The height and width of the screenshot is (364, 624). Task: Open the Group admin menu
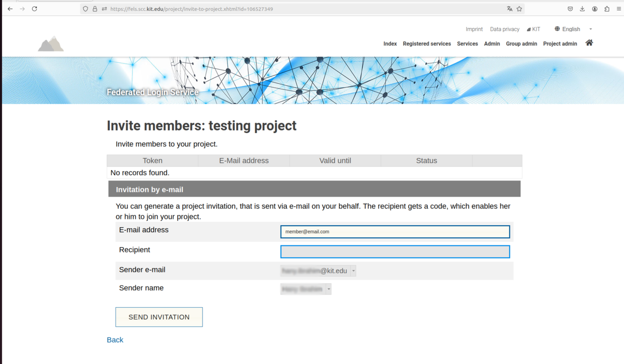(521, 44)
